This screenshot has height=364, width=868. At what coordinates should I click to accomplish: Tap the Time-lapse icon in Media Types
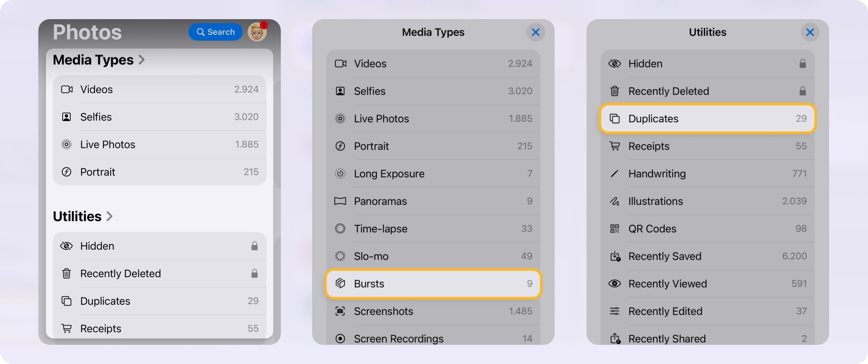[340, 229]
